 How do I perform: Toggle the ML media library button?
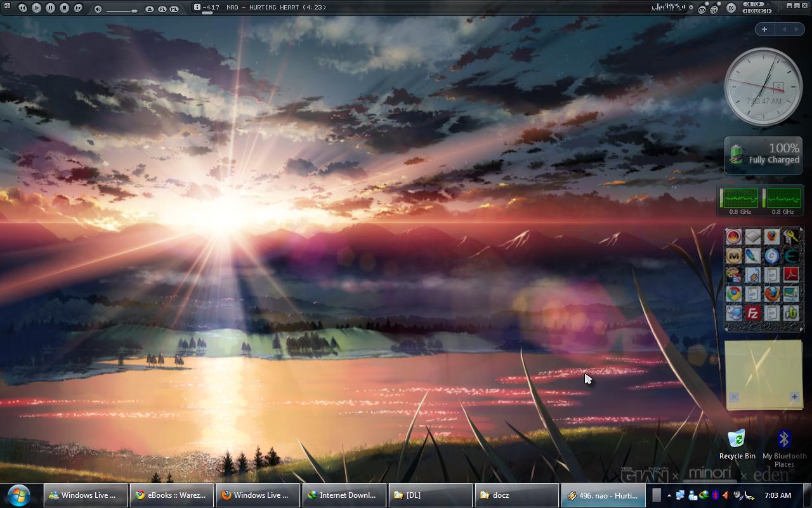(174, 9)
